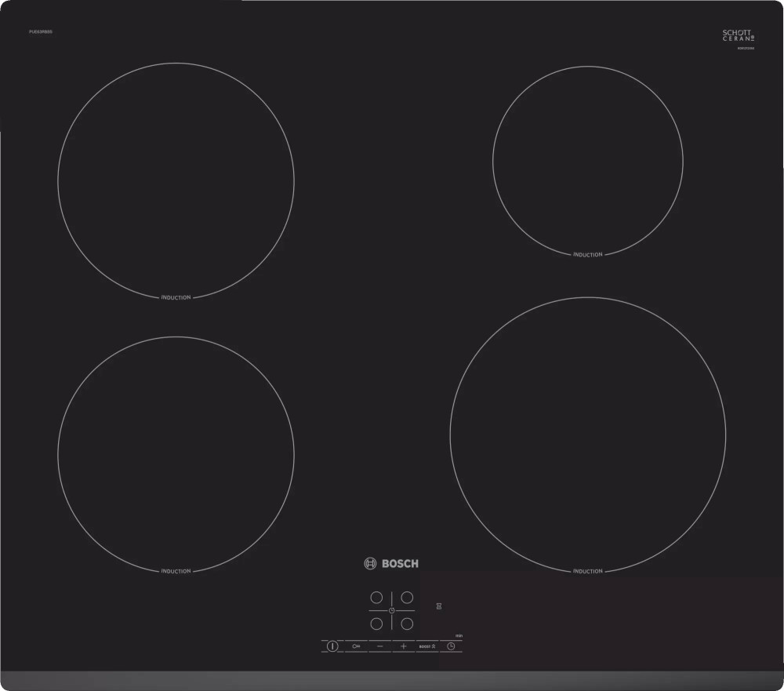This screenshot has height=691, width=784.
Task: Select the top-left zone selector circle
Action: [x=376, y=597]
